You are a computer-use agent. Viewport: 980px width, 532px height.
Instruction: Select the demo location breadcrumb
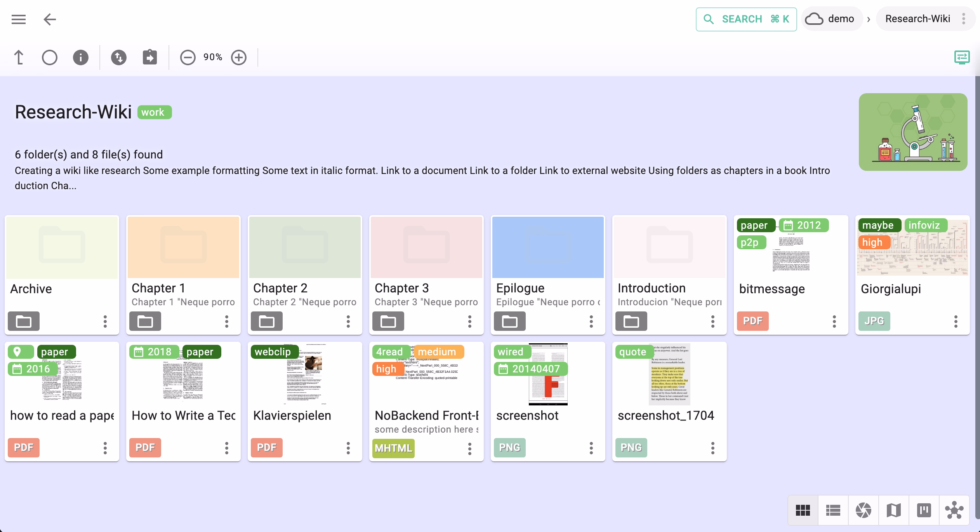coord(831,19)
